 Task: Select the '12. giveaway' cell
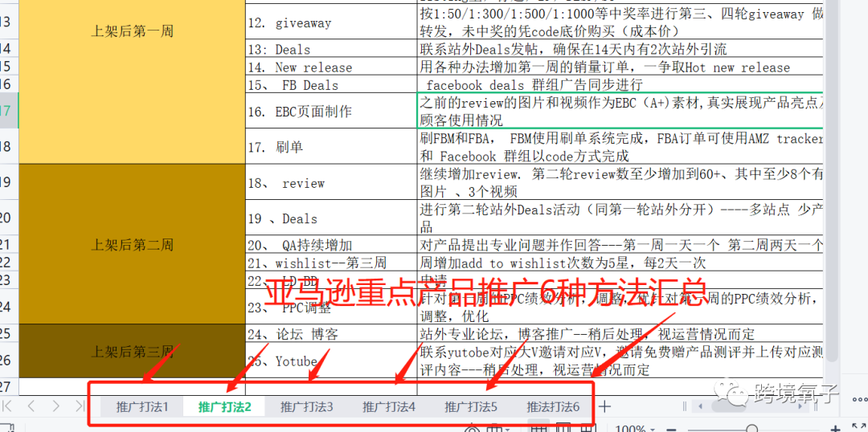point(331,22)
